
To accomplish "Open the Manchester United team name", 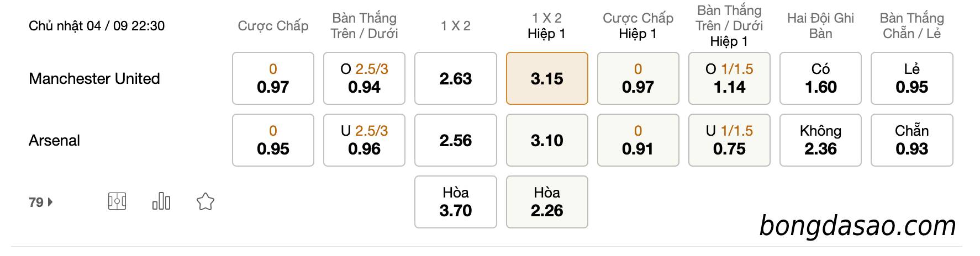I will pyautogui.click(x=94, y=78).
